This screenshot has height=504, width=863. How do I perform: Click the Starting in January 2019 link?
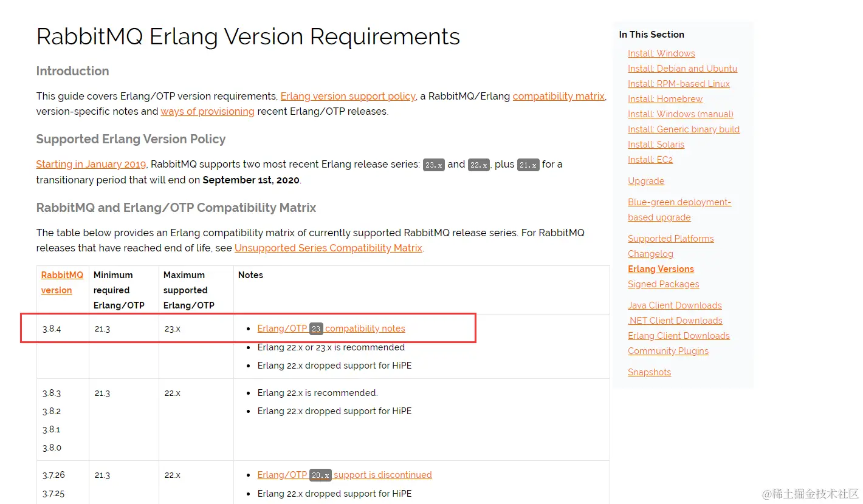(x=91, y=164)
